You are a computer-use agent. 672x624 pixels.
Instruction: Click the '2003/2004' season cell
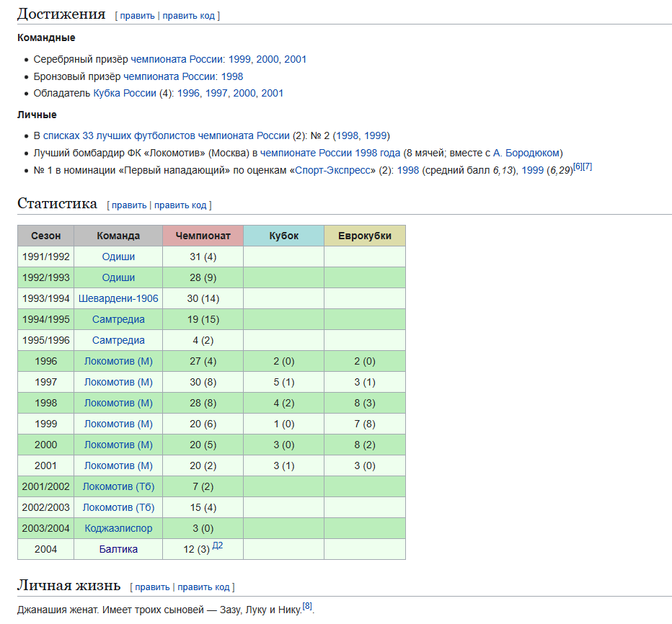point(46,528)
